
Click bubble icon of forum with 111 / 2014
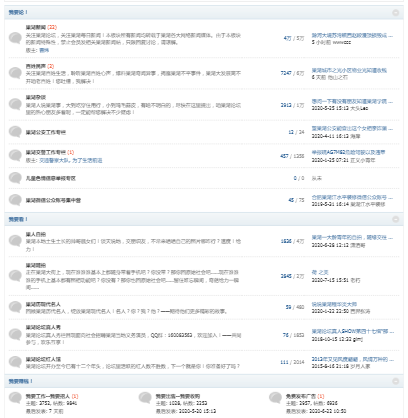(x=15, y=362)
